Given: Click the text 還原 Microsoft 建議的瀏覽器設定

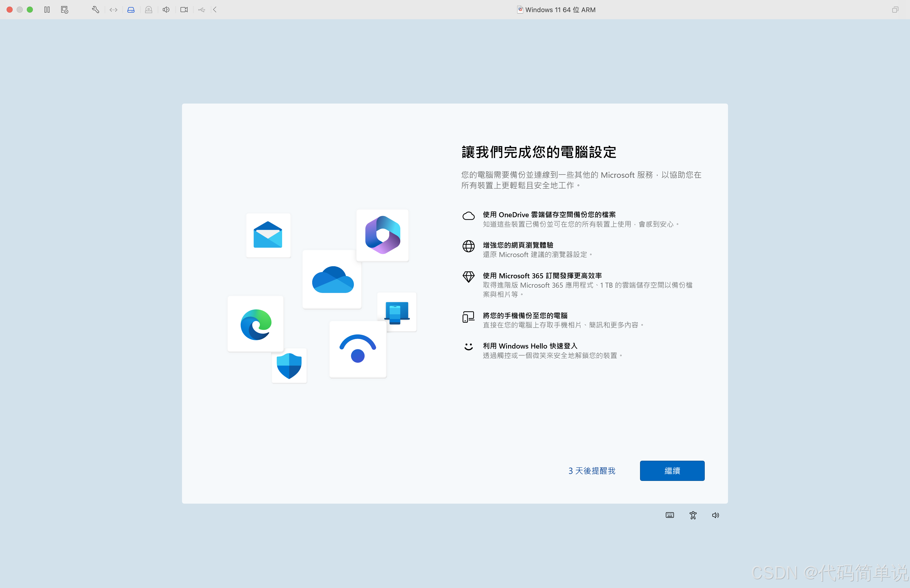Looking at the screenshot, I should point(538,255).
